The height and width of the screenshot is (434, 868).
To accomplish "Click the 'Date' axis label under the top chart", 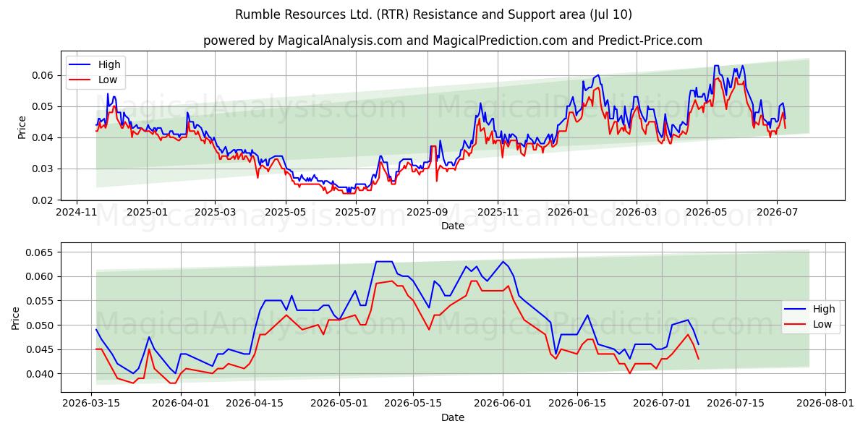I will [x=453, y=226].
